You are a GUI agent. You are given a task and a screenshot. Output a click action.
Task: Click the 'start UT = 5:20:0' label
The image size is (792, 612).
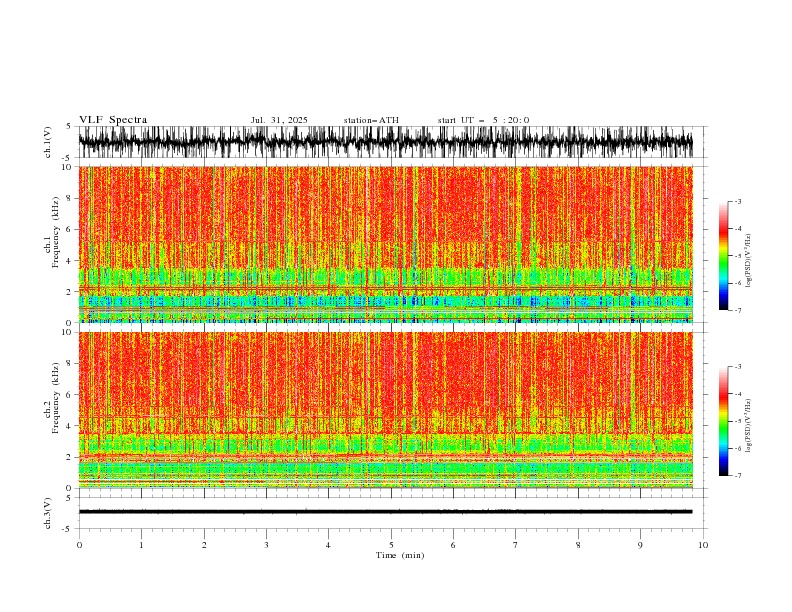pos(483,120)
